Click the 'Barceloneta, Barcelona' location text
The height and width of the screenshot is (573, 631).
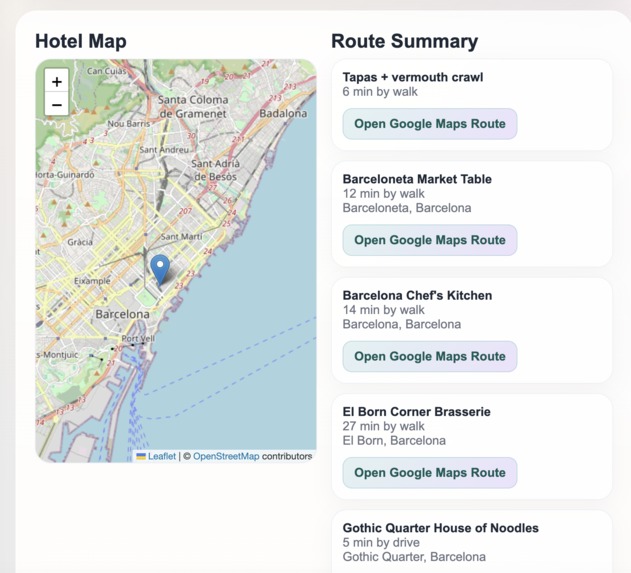(x=407, y=208)
